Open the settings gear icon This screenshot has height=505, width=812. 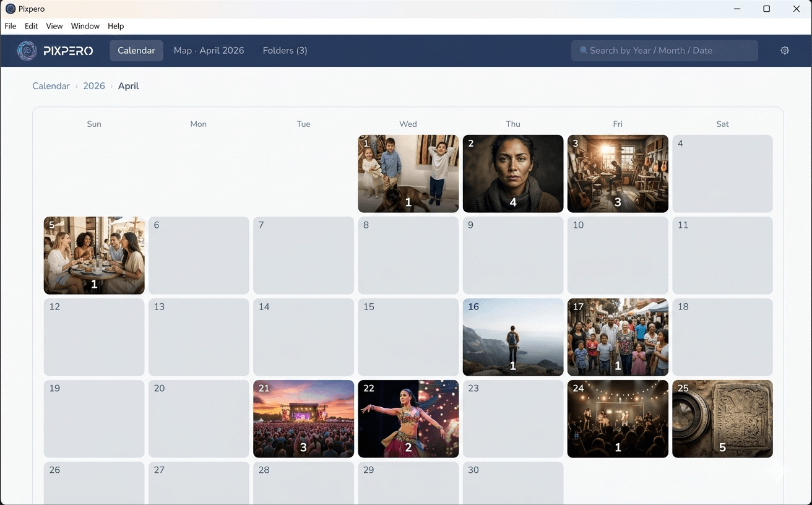coord(785,51)
